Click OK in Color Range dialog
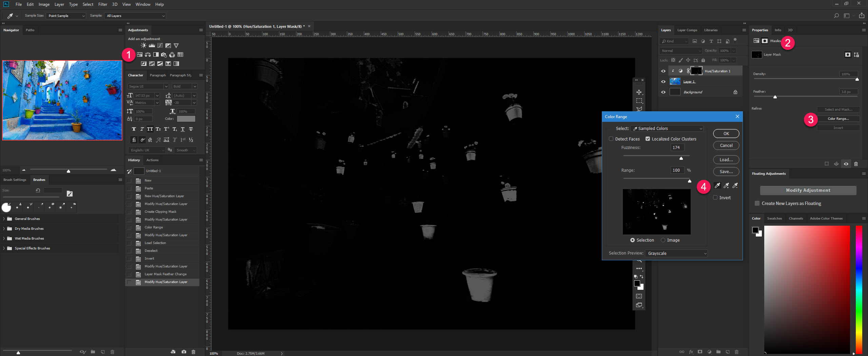868x356 pixels. (x=726, y=134)
